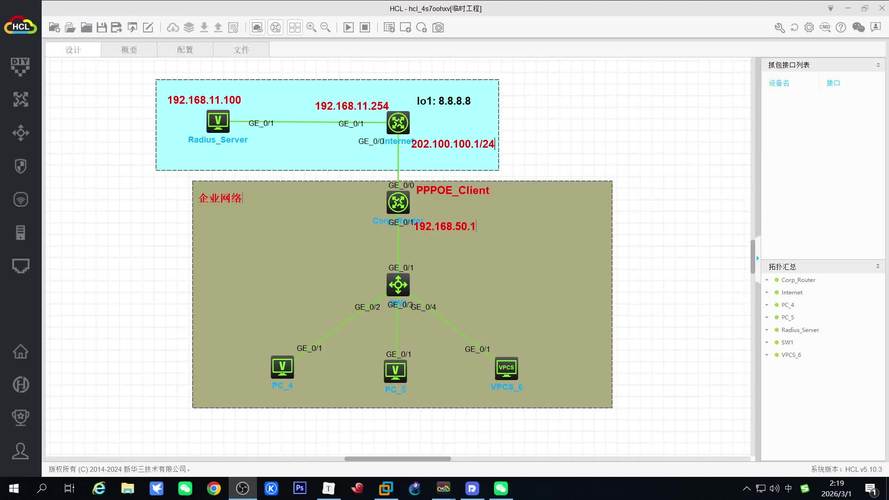Expand the SW1 node in topology summary
Screen dimensions: 889x500
pyautogui.click(x=768, y=342)
